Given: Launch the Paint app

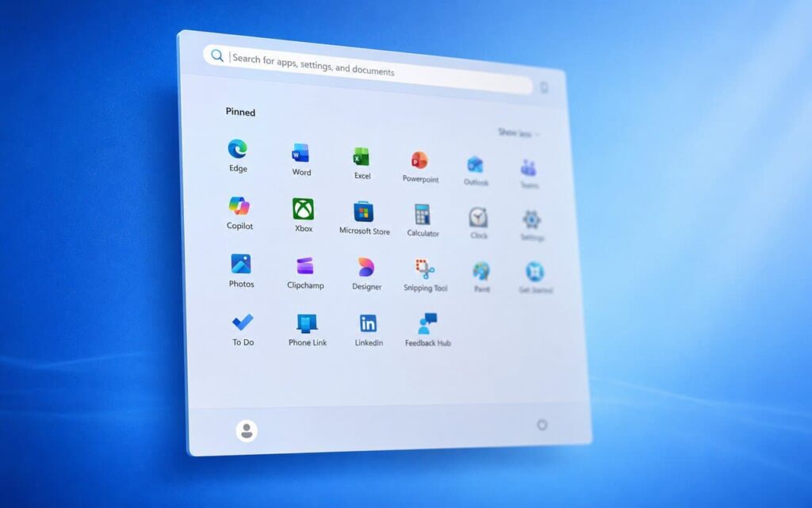Looking at the screenshot, I should coord(481,271).
